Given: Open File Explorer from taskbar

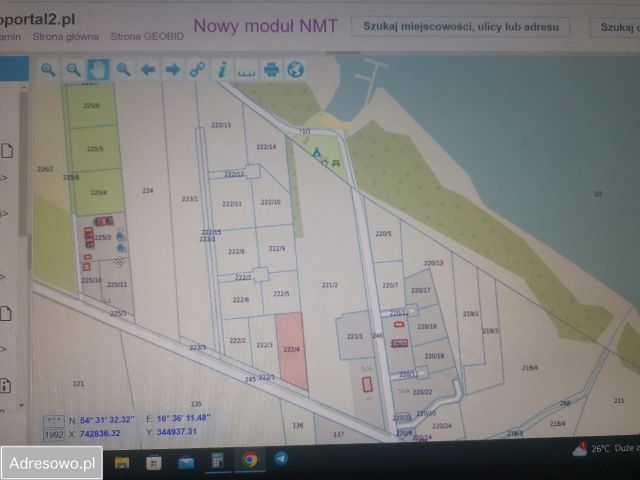Looking at the screenshot, I should tap(122, 462).
